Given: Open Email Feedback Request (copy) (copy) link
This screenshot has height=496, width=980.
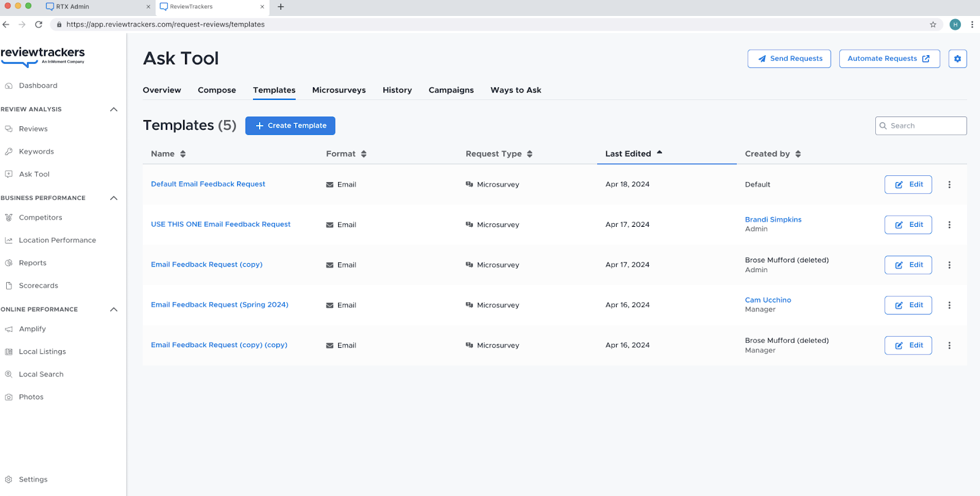Looking at the screenshot, I should [219, 345].
